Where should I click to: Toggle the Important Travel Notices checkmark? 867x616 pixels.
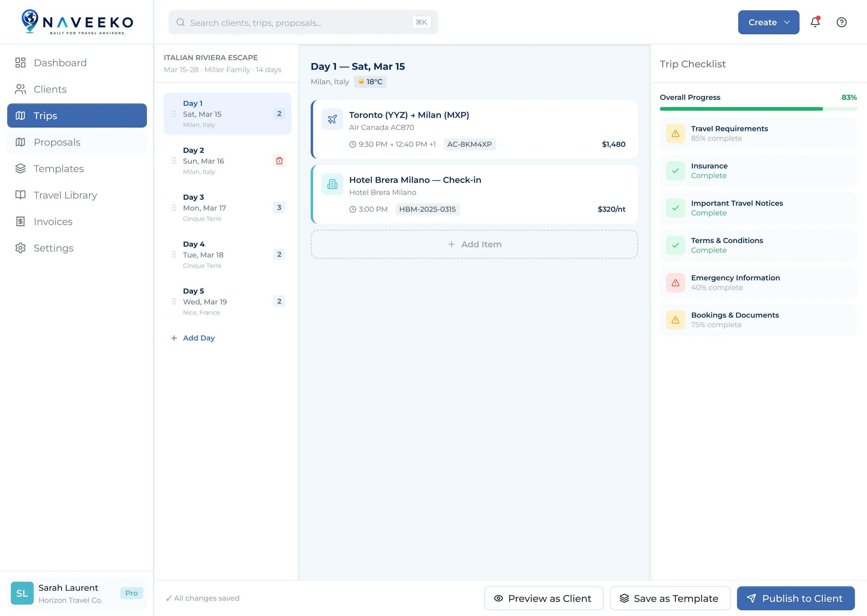[675, 208]
